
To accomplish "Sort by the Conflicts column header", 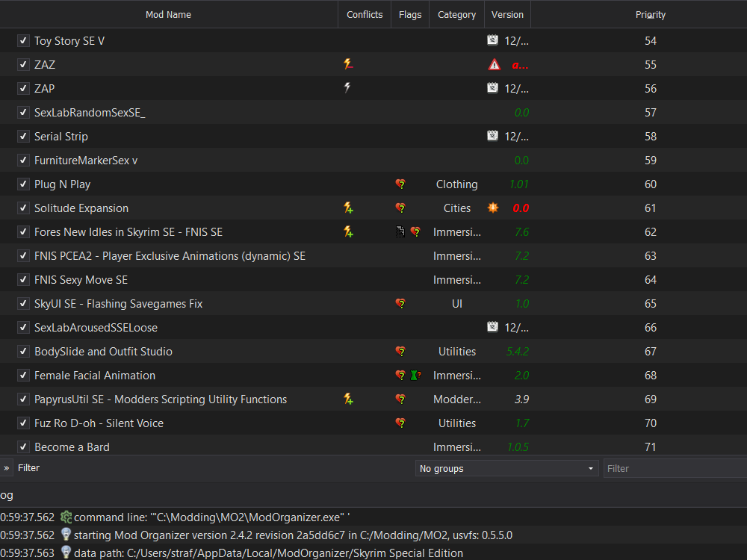I will (365, 14).
